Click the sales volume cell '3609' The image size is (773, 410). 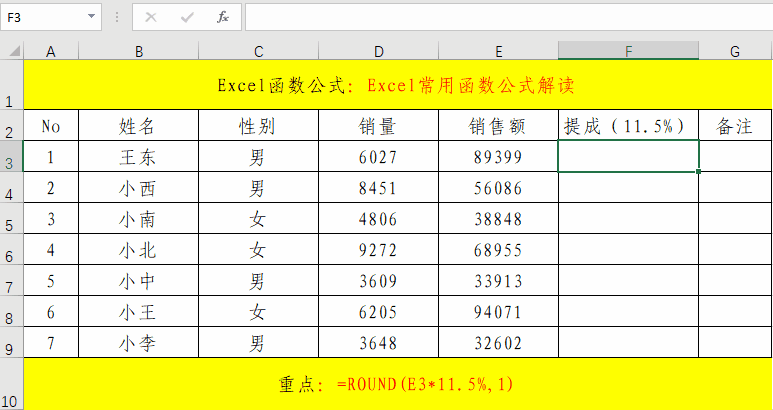coord(379,281)
